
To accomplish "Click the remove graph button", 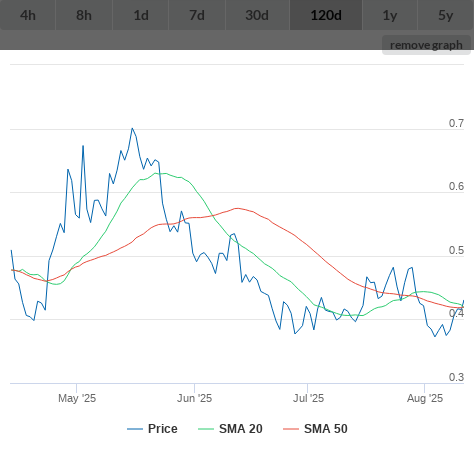I will pyautogui.click(x=426, y=45).
